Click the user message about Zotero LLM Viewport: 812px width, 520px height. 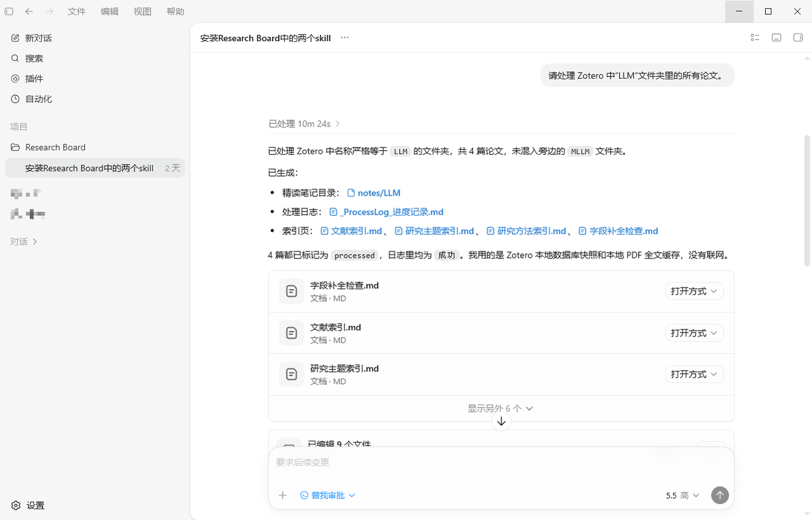pyautogui.click(x=638, y=76)
